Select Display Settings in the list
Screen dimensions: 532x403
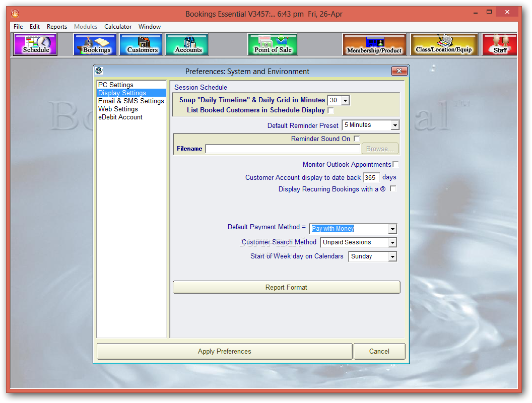point(131,93)
